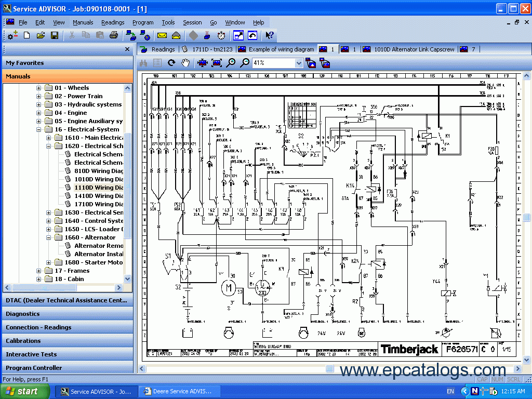Save using the floppy disk icon
The image size is (532, 399).
point(54,35)
